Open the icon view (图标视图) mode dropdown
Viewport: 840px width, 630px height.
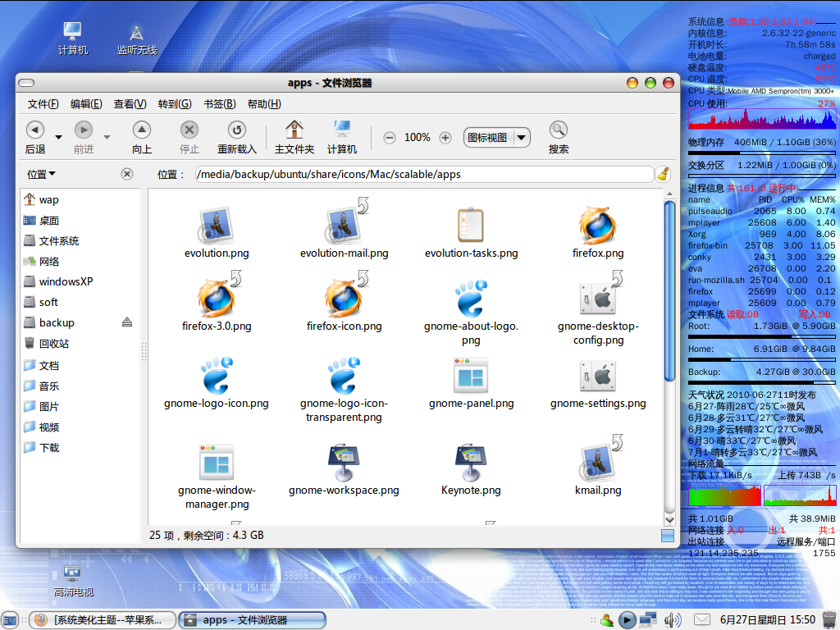click(496, 138)
